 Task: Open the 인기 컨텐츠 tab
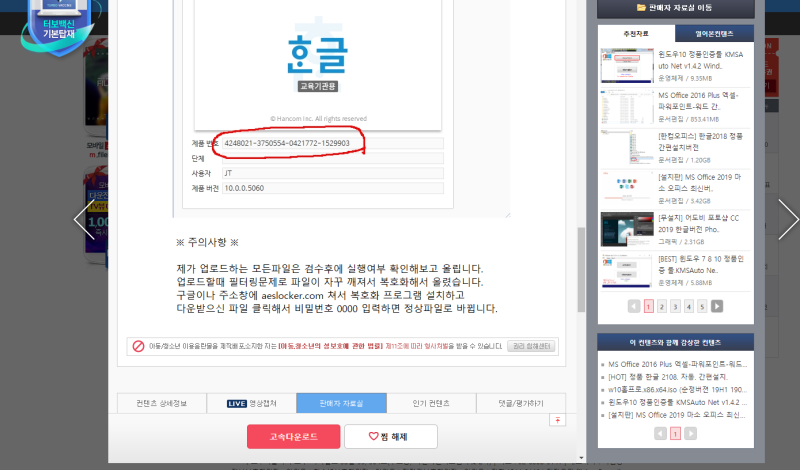[431, 403]
